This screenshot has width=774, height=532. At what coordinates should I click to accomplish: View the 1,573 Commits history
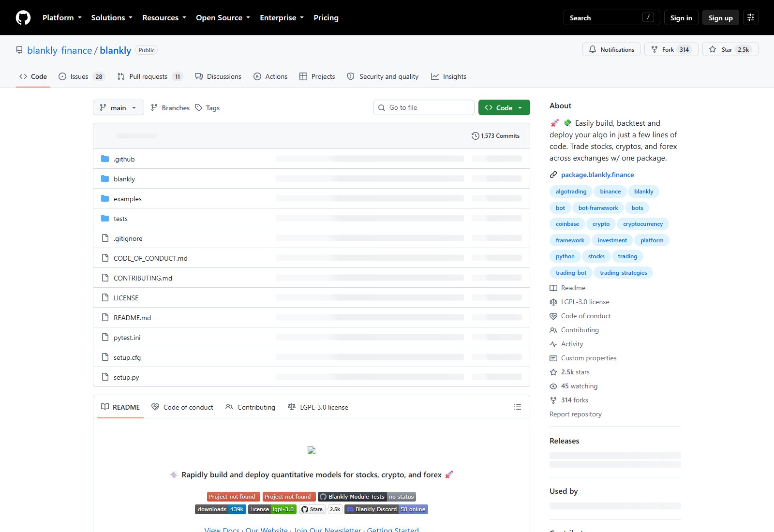click(x=495, y=136)
